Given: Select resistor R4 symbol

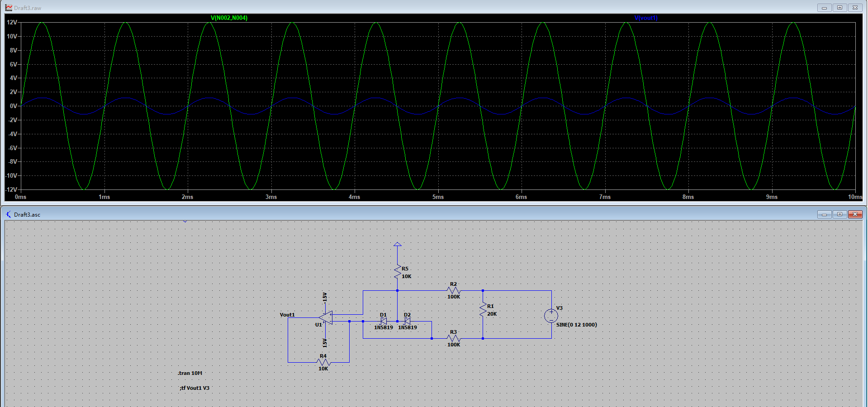Looking at the screenshot, I should point(324,362).
